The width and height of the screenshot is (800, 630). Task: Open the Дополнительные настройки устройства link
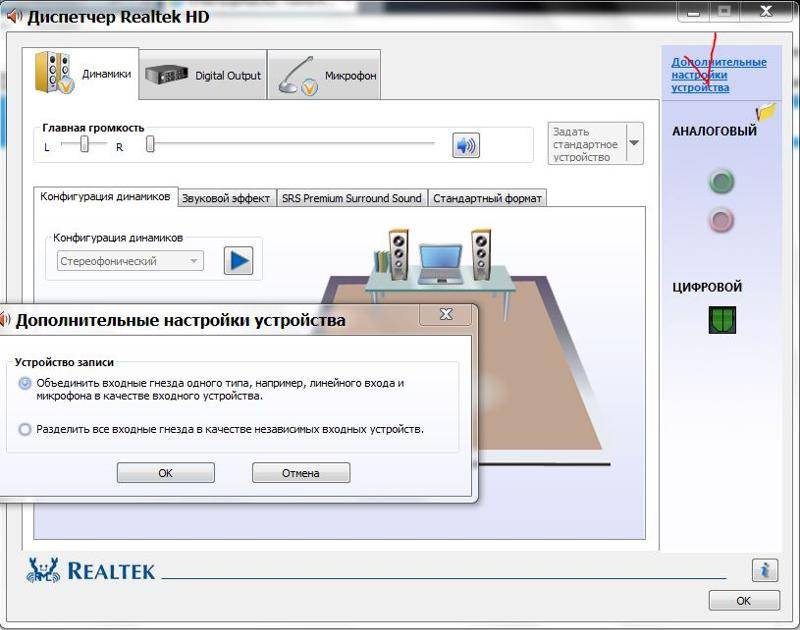point(718,75)
